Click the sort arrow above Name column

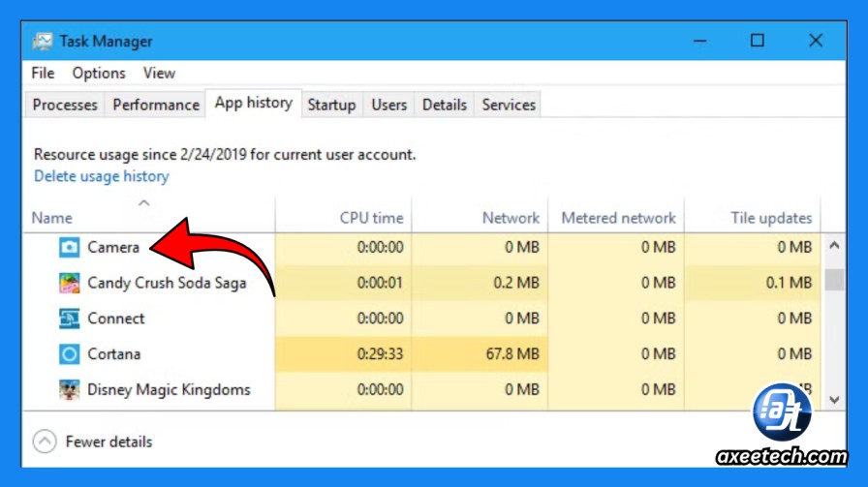144,203
